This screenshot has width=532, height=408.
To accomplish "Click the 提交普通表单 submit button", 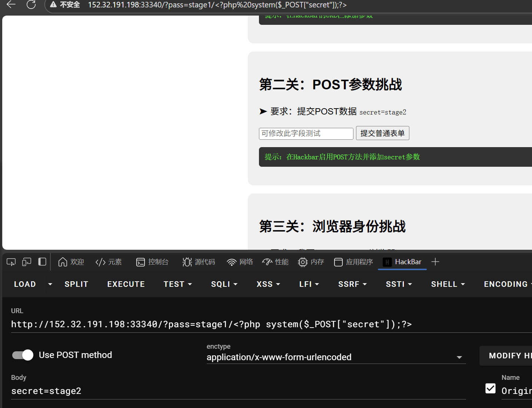I will tap(382, 133).
